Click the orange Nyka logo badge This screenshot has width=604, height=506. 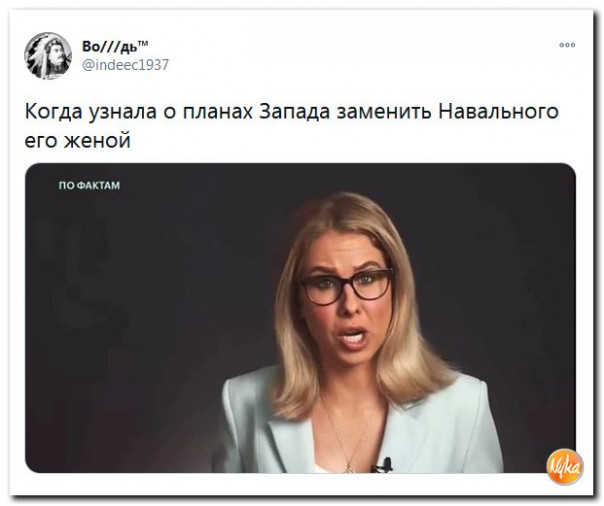pos(565,467)
